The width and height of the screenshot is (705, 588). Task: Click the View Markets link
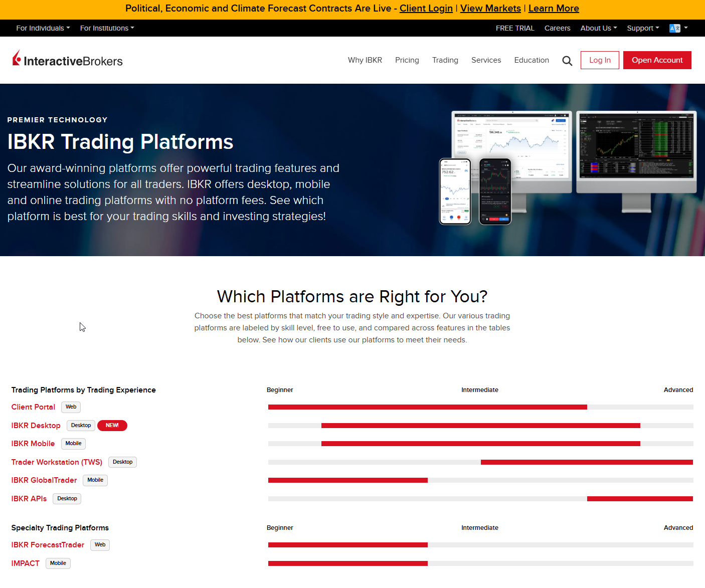coord(490,9)
